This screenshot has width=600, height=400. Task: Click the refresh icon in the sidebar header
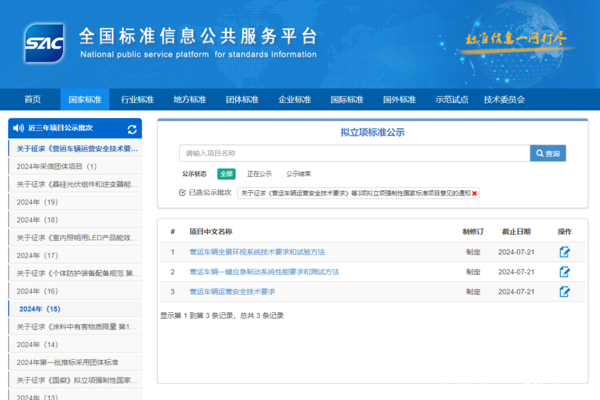point(132,129)
